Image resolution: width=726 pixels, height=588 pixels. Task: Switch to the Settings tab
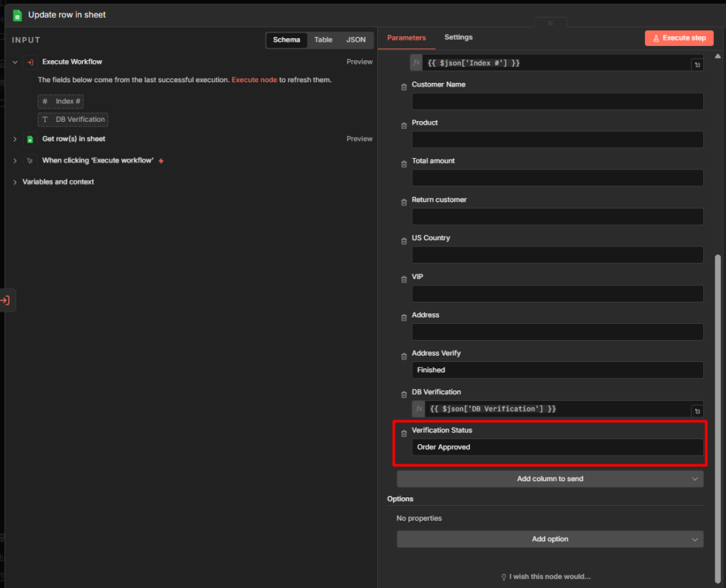(458, 37)
